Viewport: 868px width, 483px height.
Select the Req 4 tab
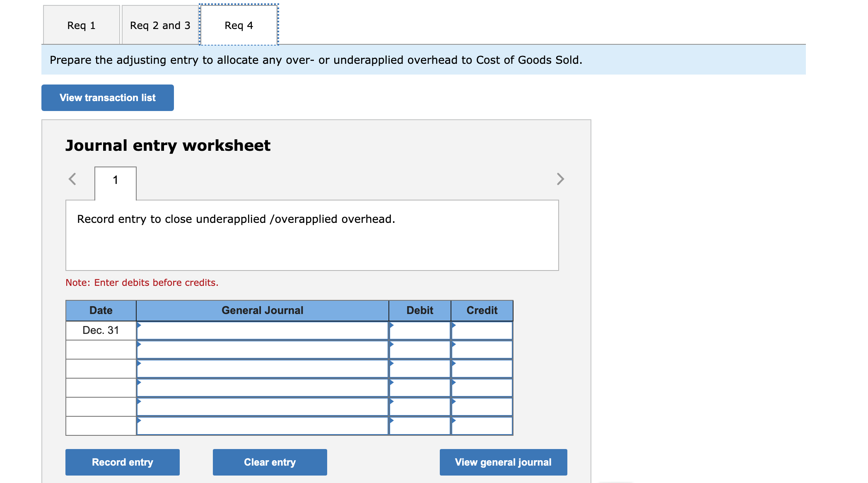point(238,25)
